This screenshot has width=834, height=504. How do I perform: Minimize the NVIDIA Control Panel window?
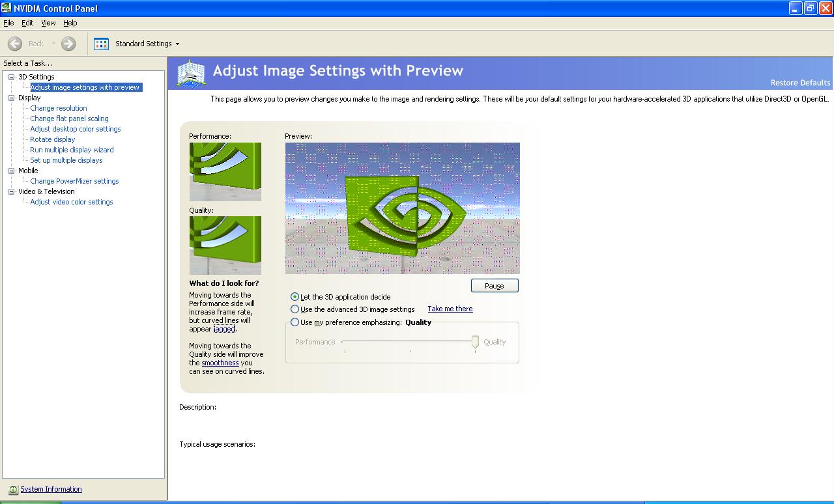(796, 8)
